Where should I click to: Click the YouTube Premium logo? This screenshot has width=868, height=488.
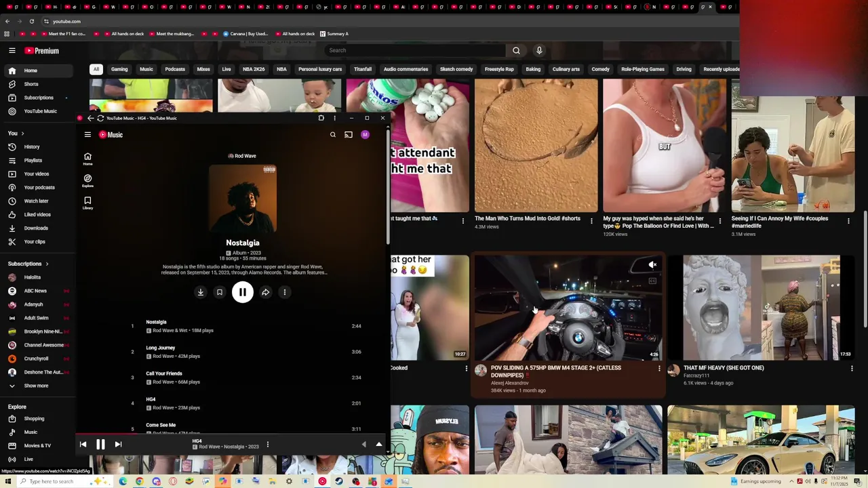pyautogui.click(x=42, y=51)
